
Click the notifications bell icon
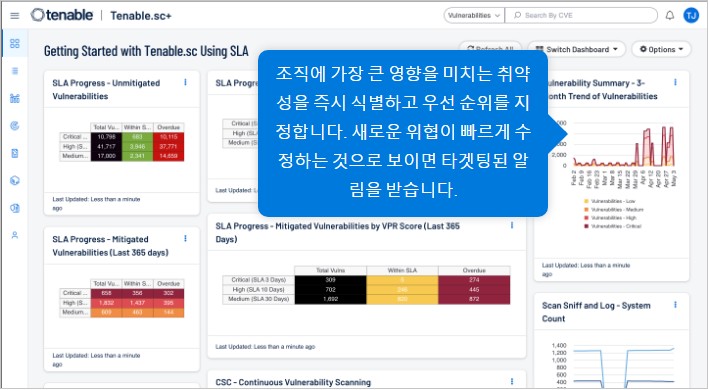[x=670, y=15]
